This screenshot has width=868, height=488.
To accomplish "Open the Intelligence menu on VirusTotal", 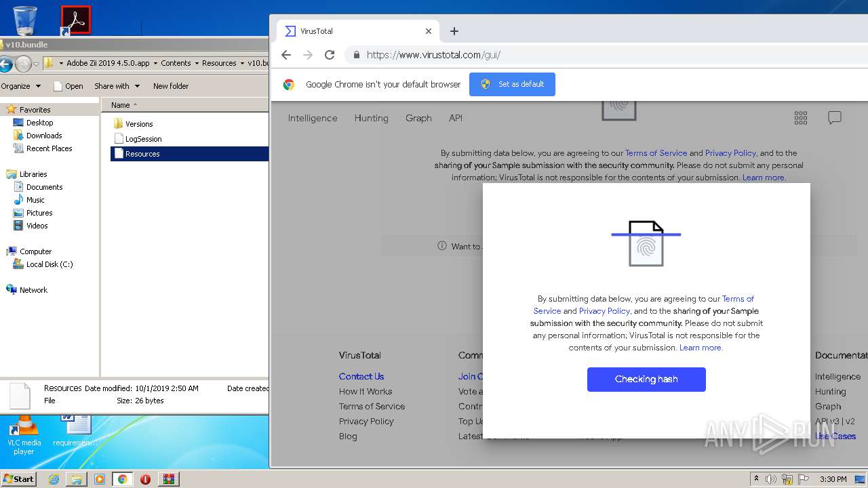I will click(x=313, y=118).
